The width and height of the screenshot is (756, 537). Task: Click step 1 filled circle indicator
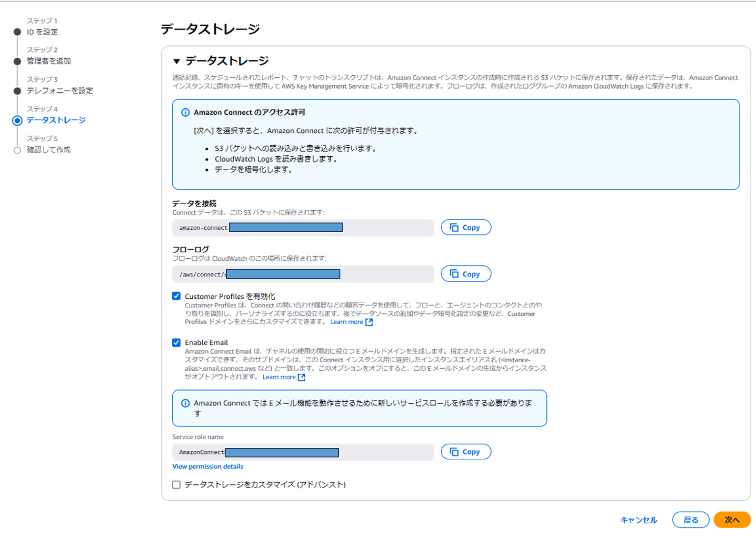point(17,32)
